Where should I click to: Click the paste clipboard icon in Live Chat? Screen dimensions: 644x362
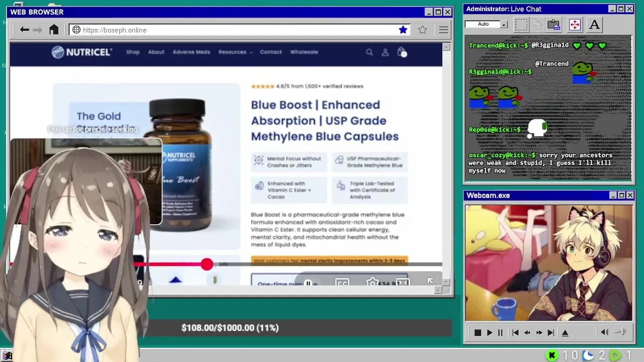pyautogui.click(x=554, y=24)
